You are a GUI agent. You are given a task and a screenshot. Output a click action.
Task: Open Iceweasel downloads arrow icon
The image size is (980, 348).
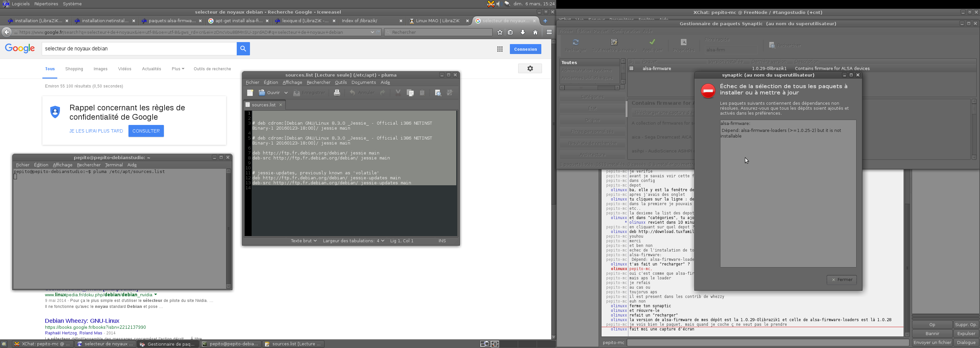523,32
